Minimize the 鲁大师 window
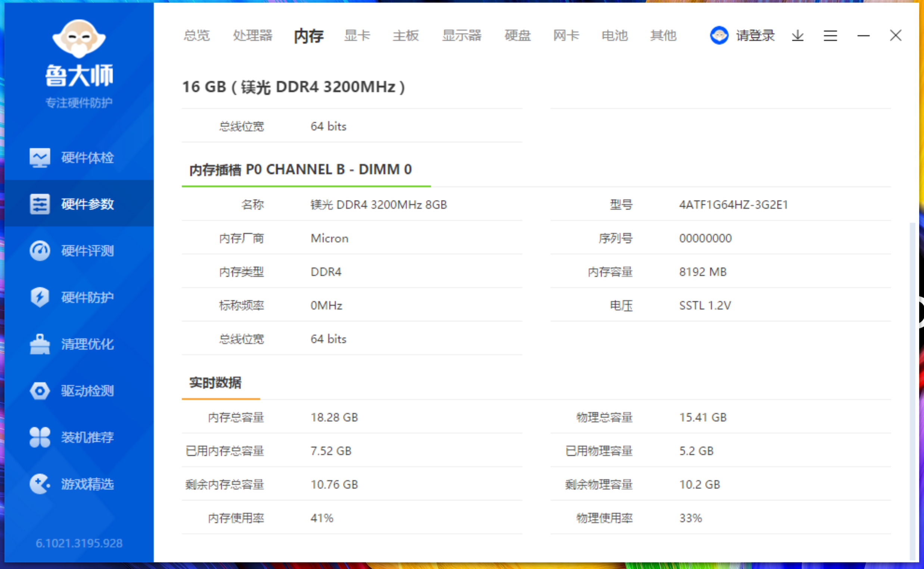The height and width of the screenshot is (569, 924). pyautogui.click(x=864, y=36)
